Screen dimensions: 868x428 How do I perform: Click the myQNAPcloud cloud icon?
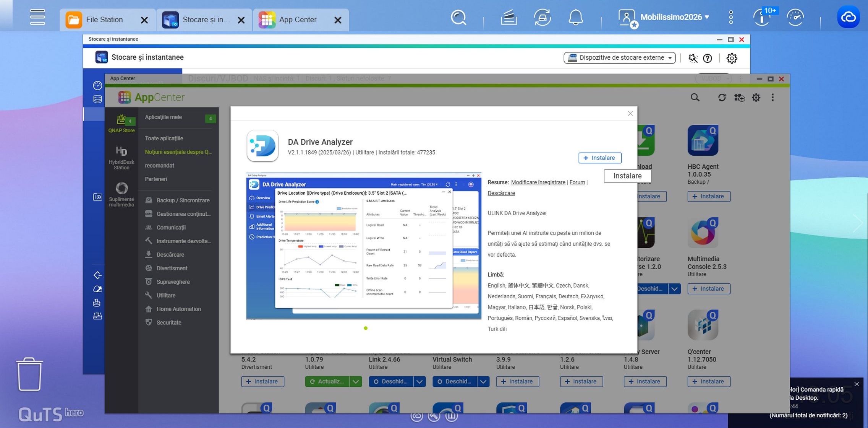click(848, 18)
